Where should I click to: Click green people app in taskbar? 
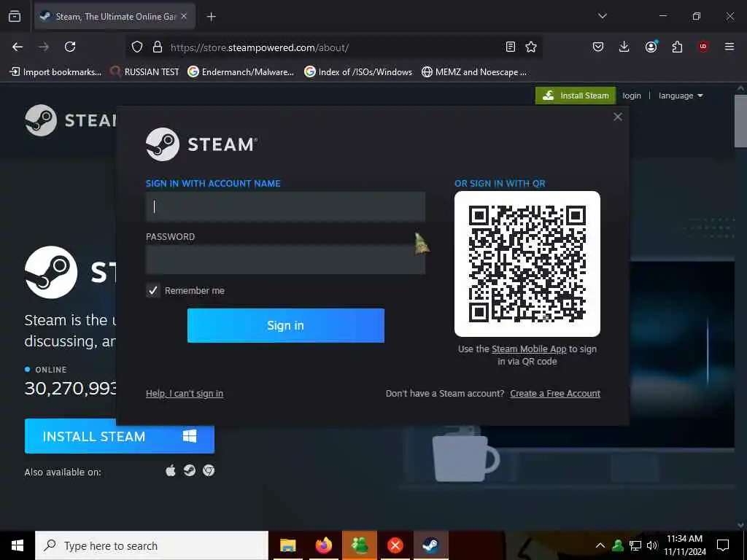[359, 545]
